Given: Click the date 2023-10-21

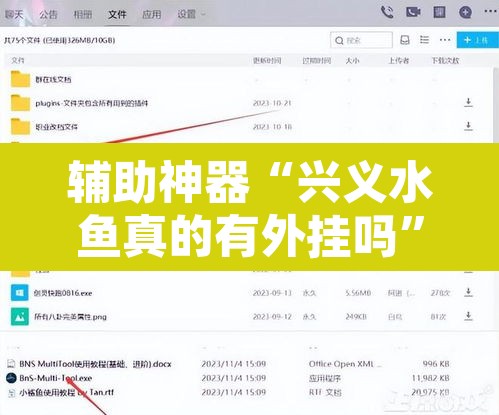Looking at the screenshot, I should point(272,103).
